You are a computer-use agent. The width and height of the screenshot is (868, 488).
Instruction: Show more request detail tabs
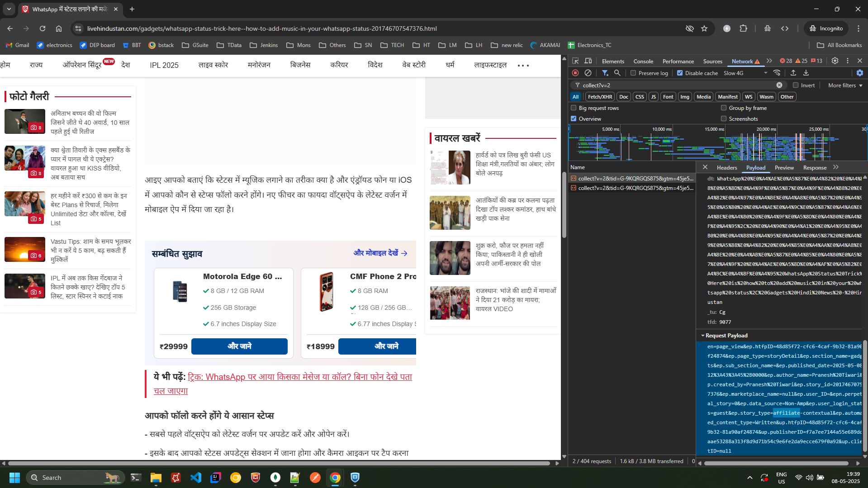(836, 167)
